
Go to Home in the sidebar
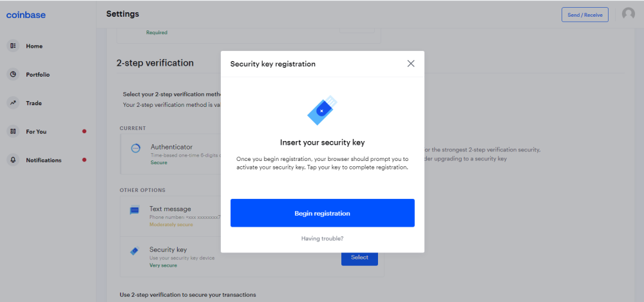(x=34, y=46)
